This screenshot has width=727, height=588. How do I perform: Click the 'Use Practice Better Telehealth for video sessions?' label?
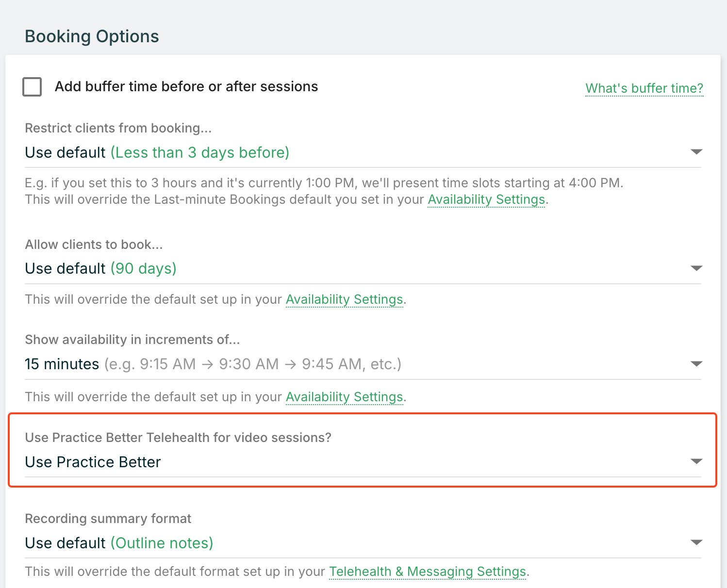[178, 438]
